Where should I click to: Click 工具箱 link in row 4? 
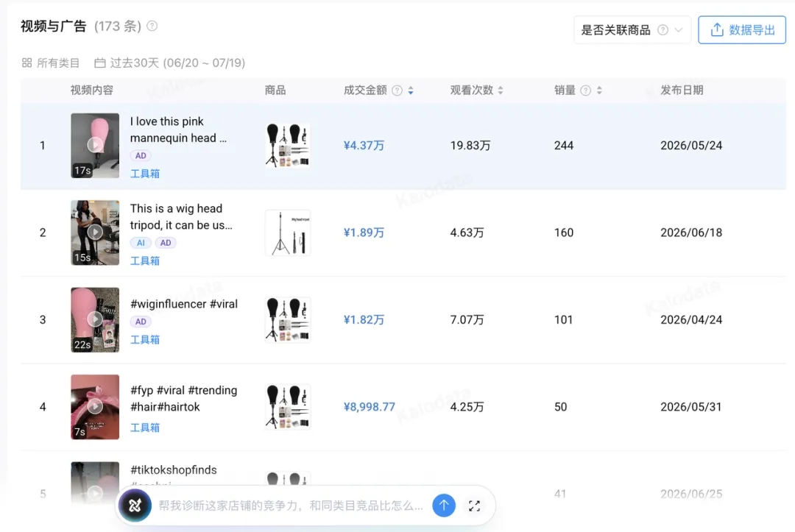[145, 428]
